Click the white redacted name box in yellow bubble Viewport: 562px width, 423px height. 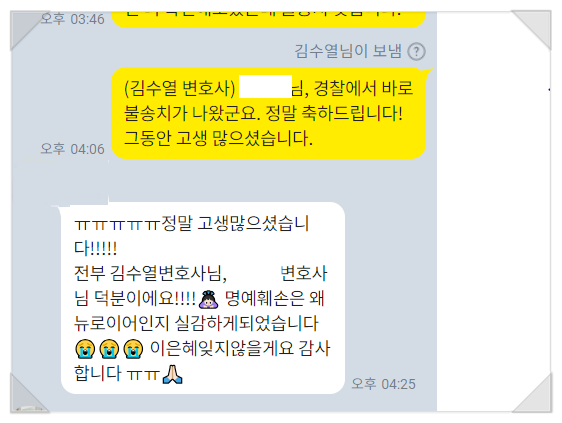265,86
